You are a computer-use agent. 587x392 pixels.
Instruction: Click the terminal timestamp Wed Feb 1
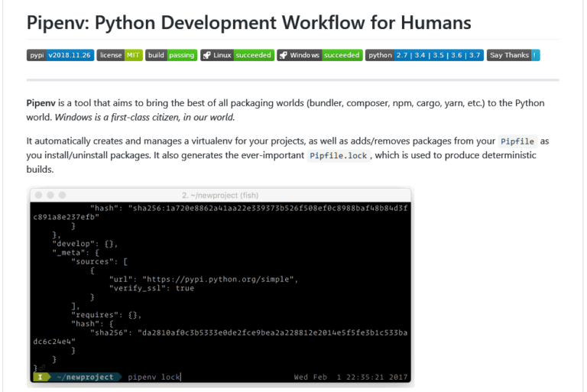click(x=350, y=377)
